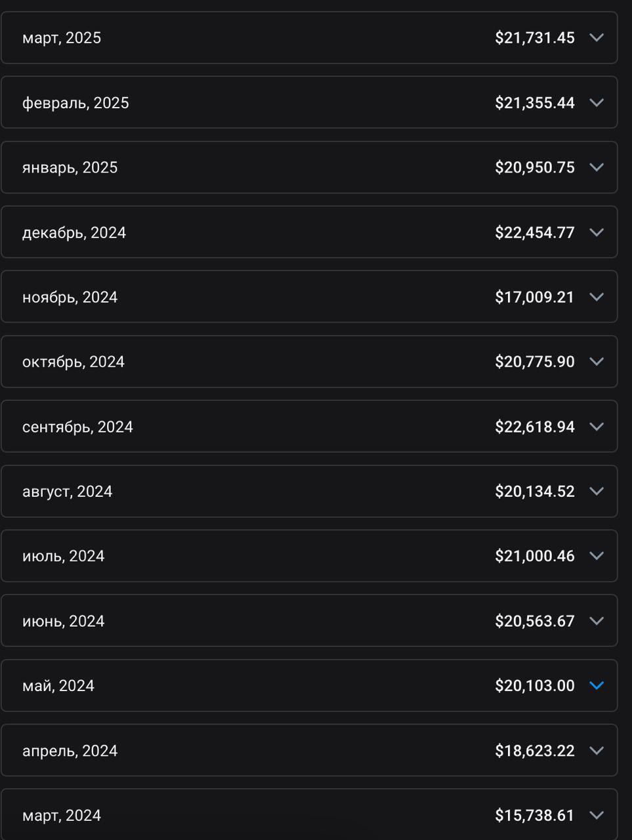Expand the март, 2025 row chevron
The image size is (632, 840).
click(x=597, y=37)
